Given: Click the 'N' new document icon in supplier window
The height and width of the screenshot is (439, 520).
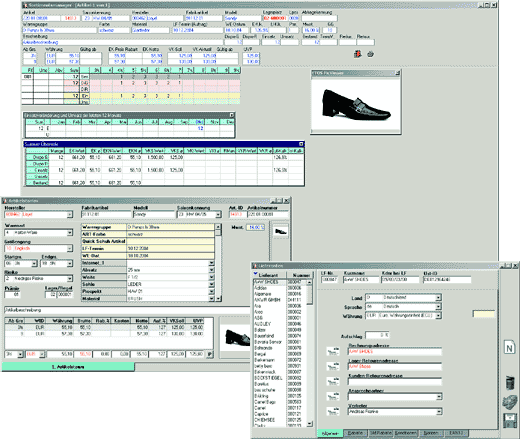Looking at the screenshot, I should (x=509, y=348).
